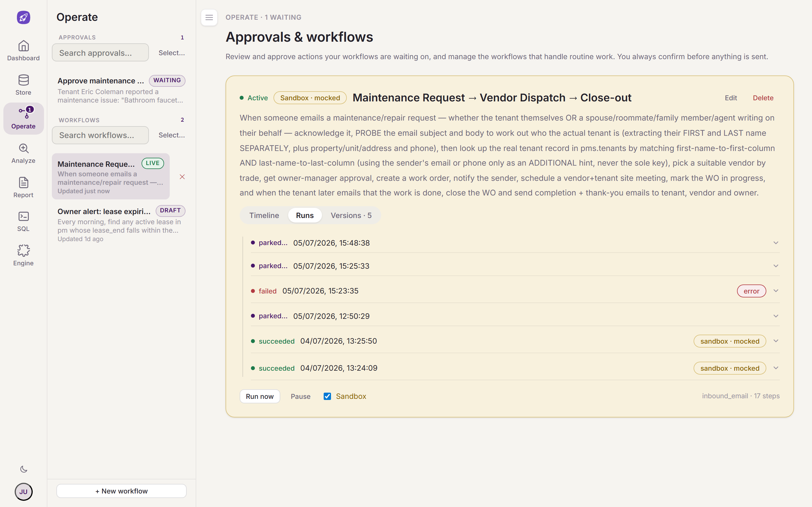This screenshot has height=507, width=812.
Task: Open the SQL terminal icon
Action: (23, 217)
